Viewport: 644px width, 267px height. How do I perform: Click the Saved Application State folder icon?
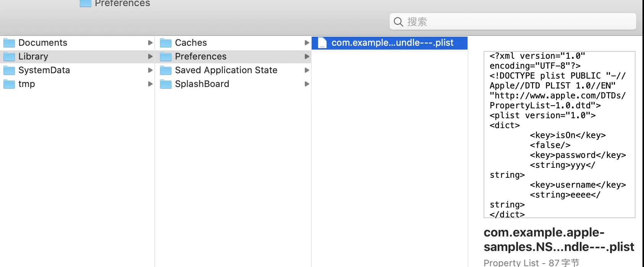166,70
